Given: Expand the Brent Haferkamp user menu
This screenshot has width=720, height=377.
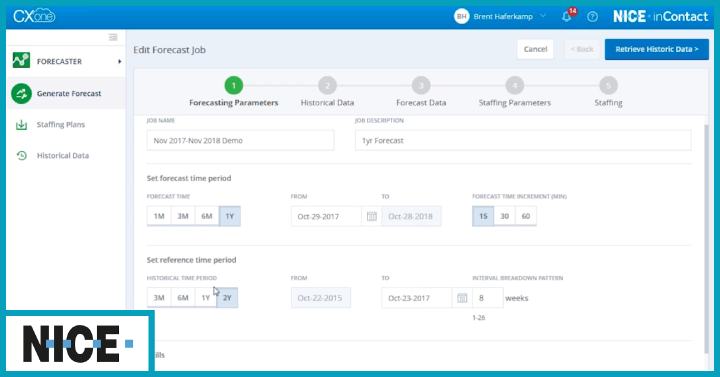Looking at the screenshot, I should click(543, 16).
